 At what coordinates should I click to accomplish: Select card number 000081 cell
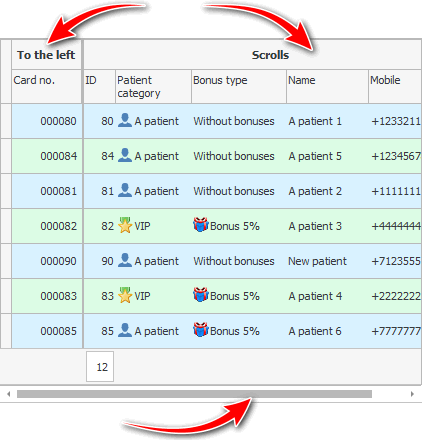47,191
